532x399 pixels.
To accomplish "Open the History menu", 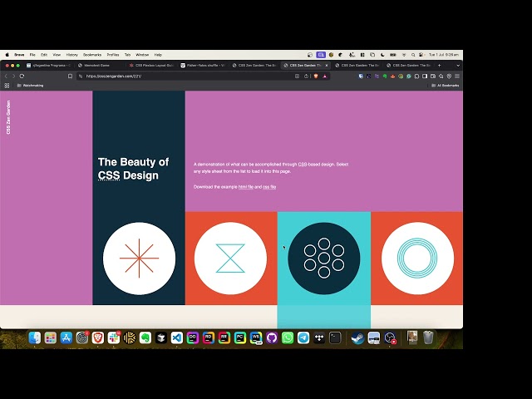I will pyautogui.click(x=72, y=55).
